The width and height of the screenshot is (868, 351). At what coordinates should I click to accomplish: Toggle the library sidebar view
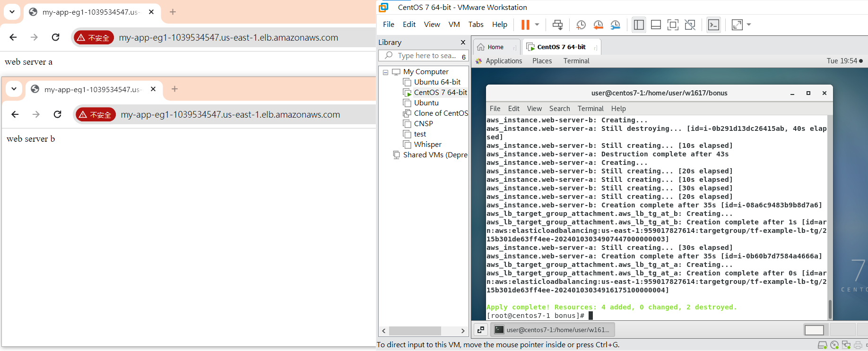tap(639, 25)
